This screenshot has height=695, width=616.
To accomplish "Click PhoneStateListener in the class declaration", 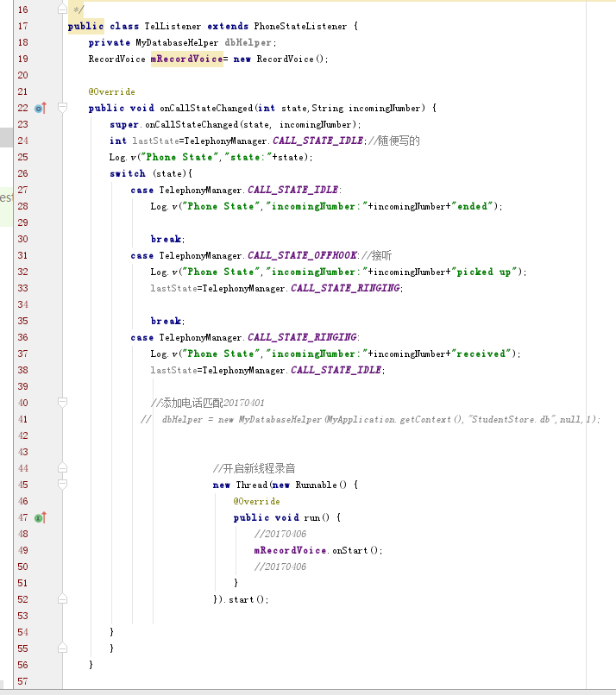I will tap(300, 26).
